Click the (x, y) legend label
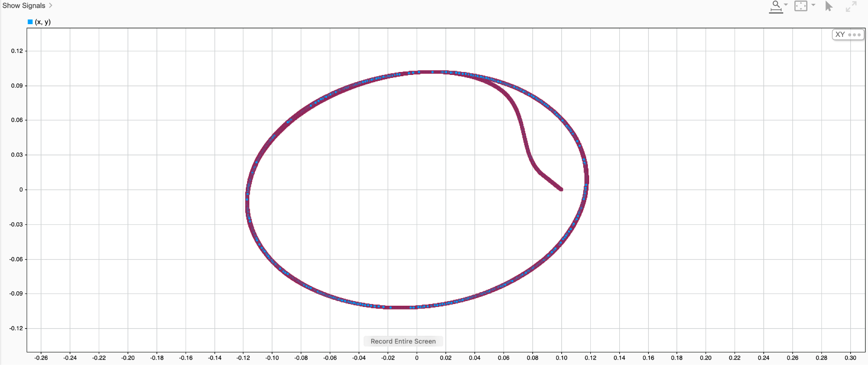Screen dimensions: 868x365 (43, 22)
